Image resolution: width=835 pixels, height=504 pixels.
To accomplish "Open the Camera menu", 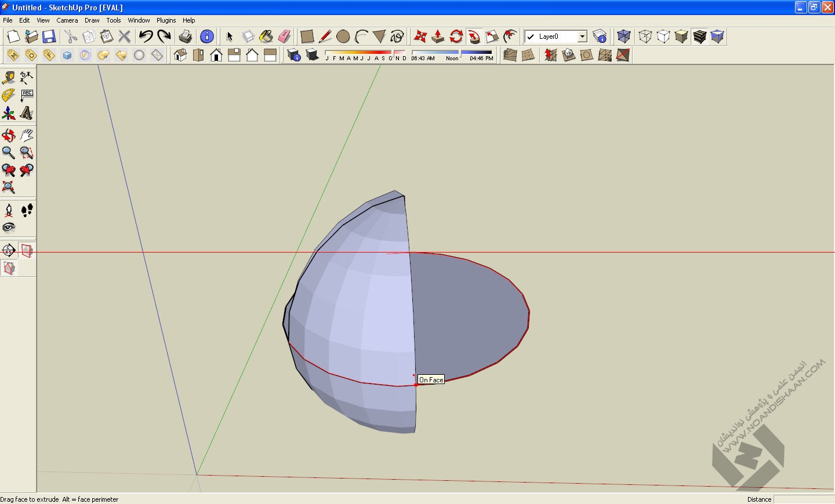I will pyautogui.click(x=67, y=20).
